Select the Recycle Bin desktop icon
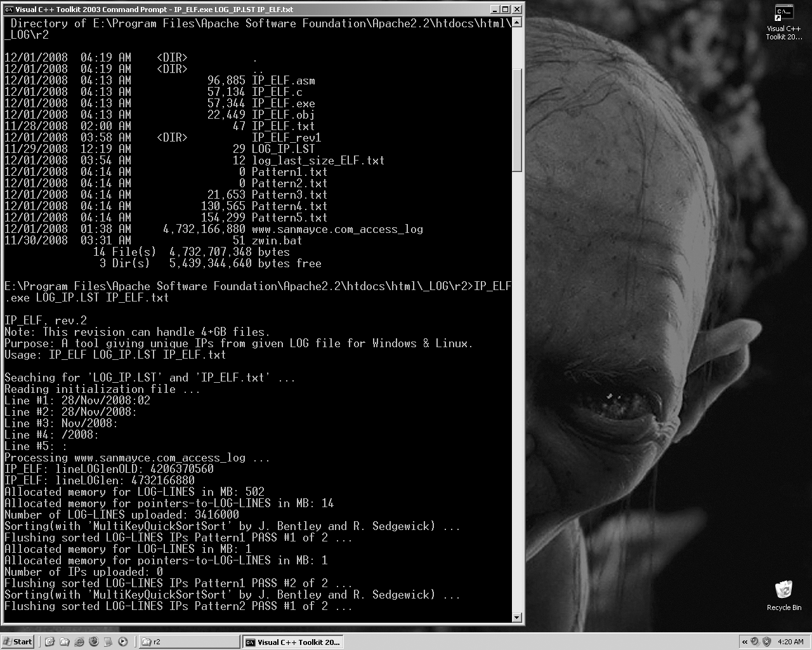 click(x=784, y=595)
